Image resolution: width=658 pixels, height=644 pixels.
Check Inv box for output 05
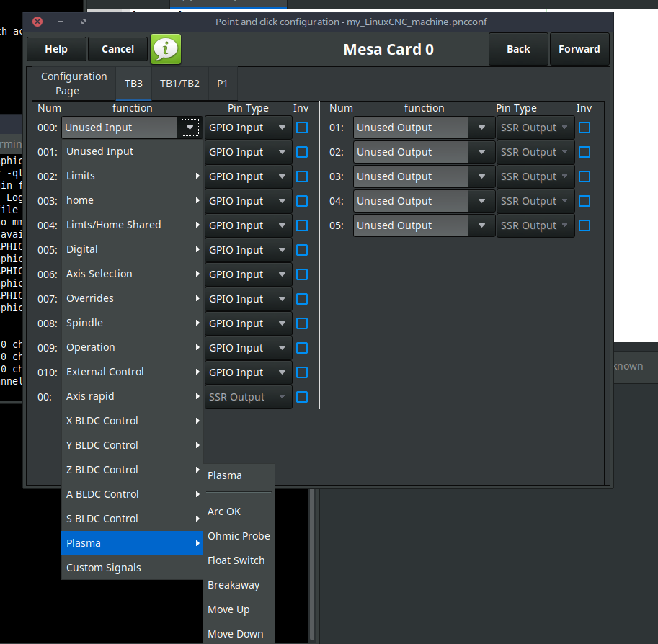point(584,225)
